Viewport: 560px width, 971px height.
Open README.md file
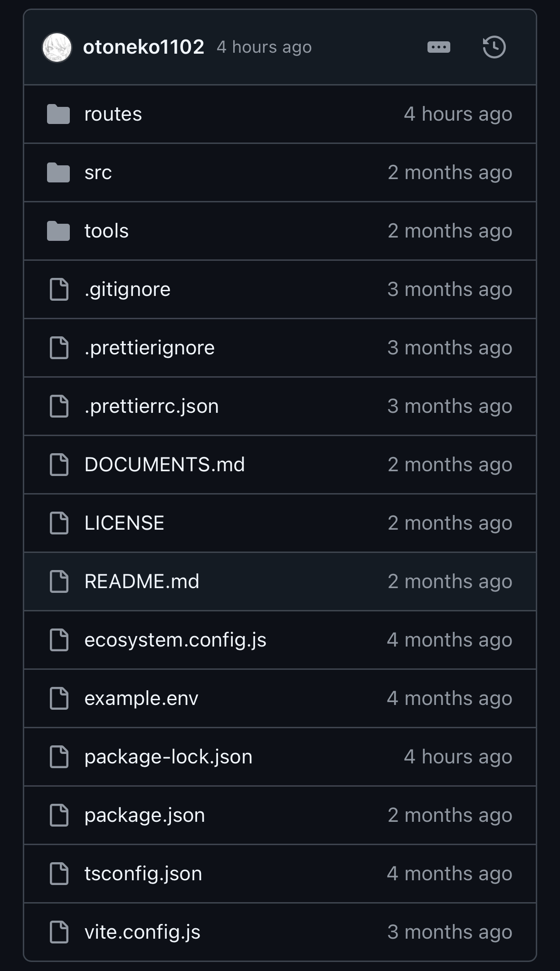[142, 581]
